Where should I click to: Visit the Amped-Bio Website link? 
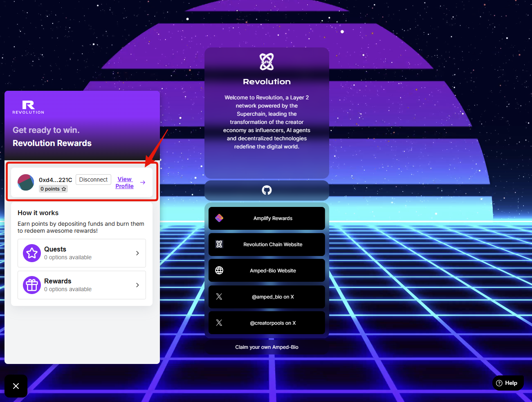pos(267,271)
